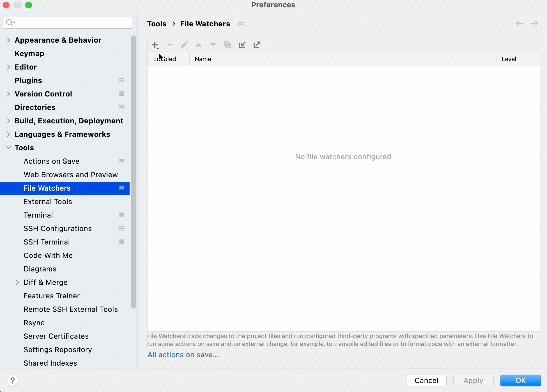547x392 pixels.
Task: Expand the Appearance & Behavior section
Action: 8,40
